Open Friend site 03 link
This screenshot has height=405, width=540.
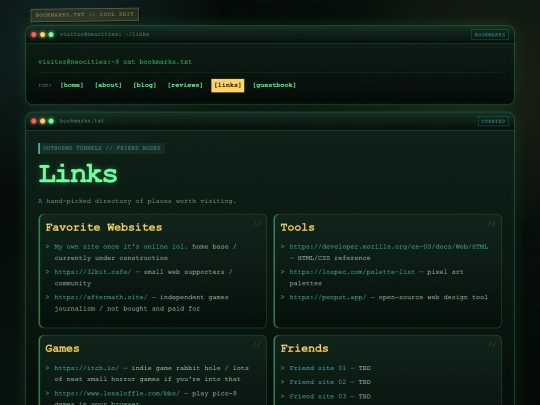pyautogui.click(x=318, y=396)
